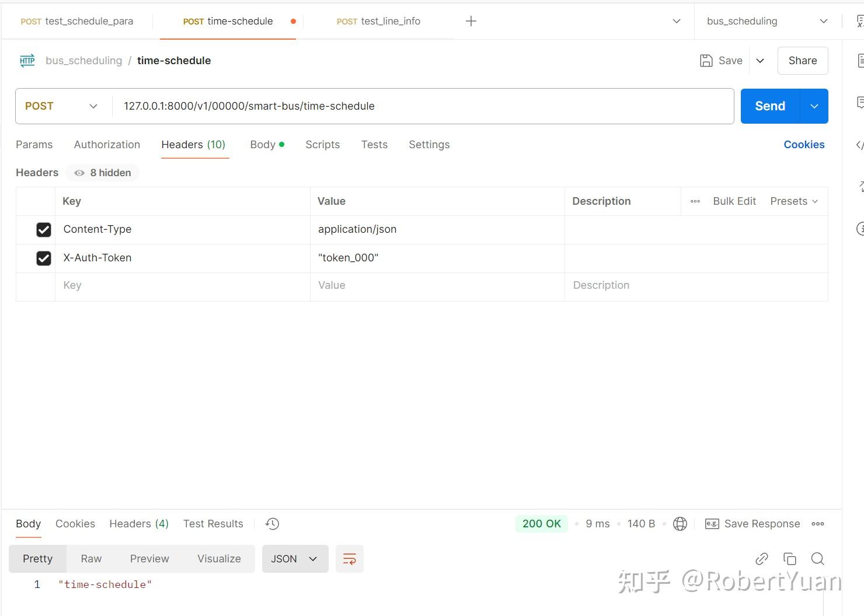
Task: Toggle line wrap icon in response
Action: pyautogui.click(x=350, y=559)
